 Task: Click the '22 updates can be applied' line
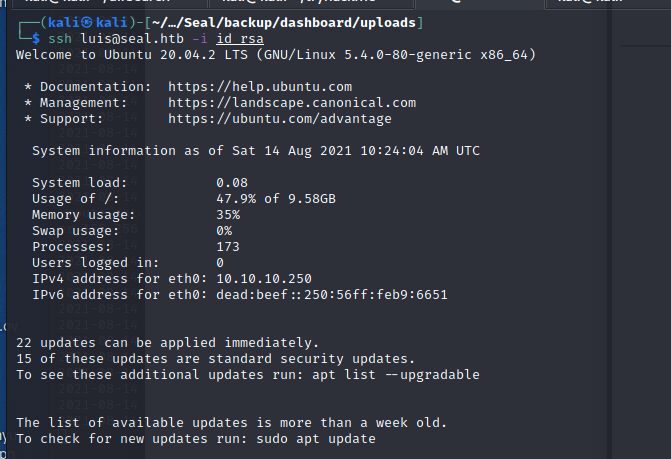tap(168, 343)
